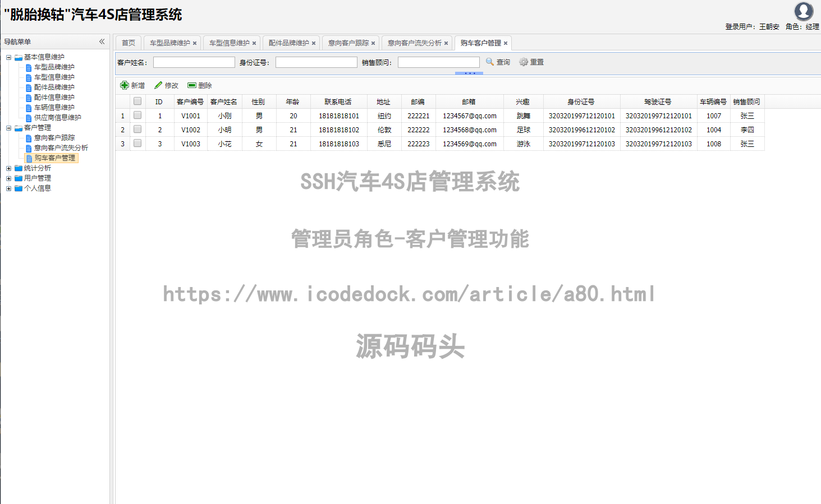
Task: Click the magnifier query search icon
Action: (x=490, y=62)
